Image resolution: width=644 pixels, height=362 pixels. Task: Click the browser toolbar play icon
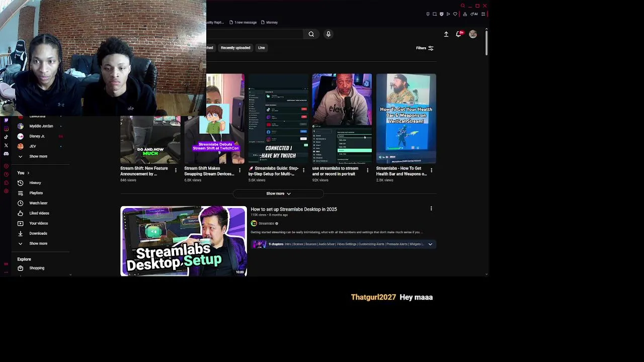[448, 14]
